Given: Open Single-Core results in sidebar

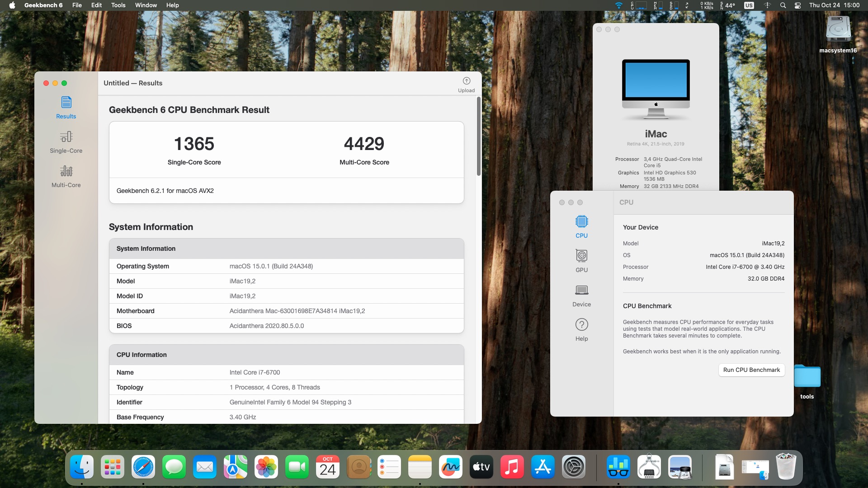Looking at the screenshot, I should [66, 142].
